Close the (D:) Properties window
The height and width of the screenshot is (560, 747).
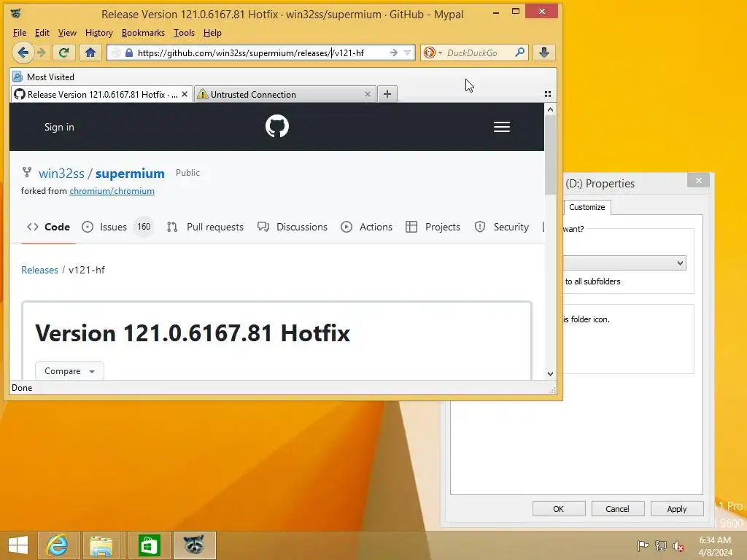tap(698, 180)
